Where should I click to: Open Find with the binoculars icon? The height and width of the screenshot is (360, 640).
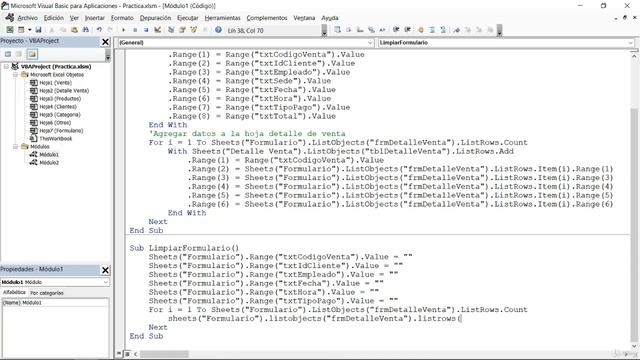(86, 30)
